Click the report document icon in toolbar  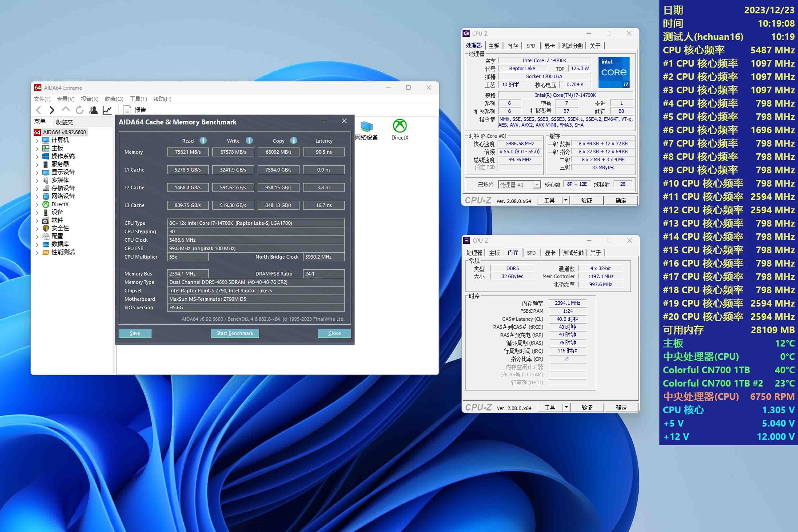pyautogui.click(x=127, y=110)
